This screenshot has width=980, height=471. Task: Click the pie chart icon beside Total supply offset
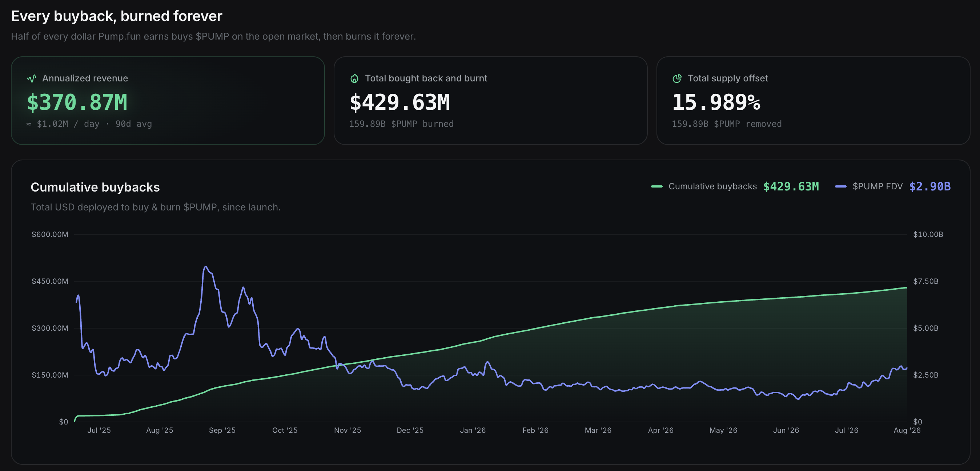[677, 78]
